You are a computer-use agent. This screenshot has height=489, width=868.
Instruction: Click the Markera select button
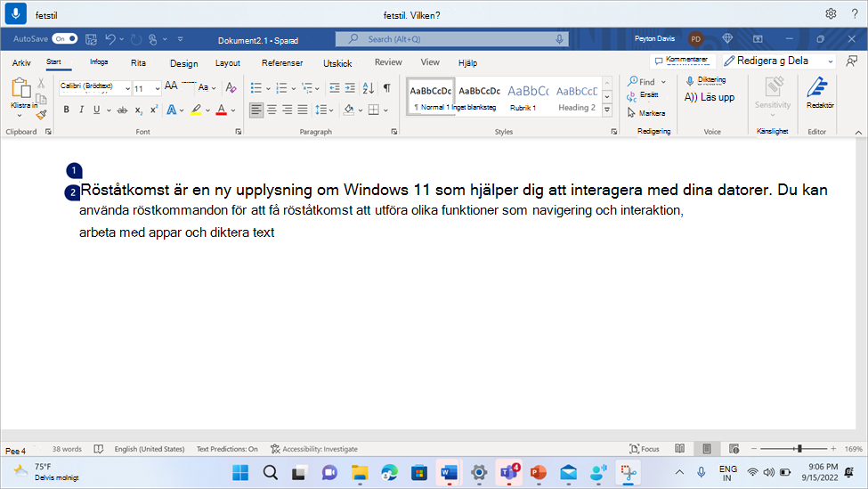646,113
